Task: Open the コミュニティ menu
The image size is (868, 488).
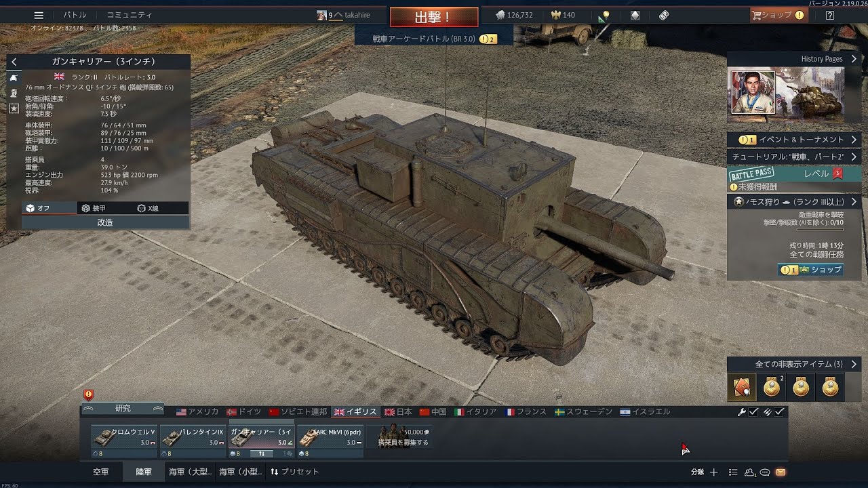Action: tap(130, 15)
